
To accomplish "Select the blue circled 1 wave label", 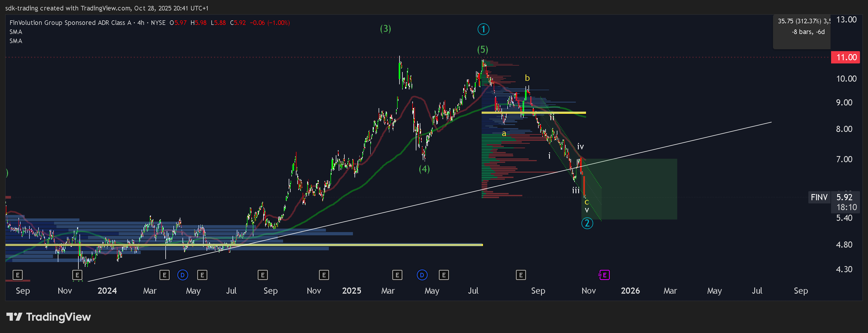I will tap(483, 29).
